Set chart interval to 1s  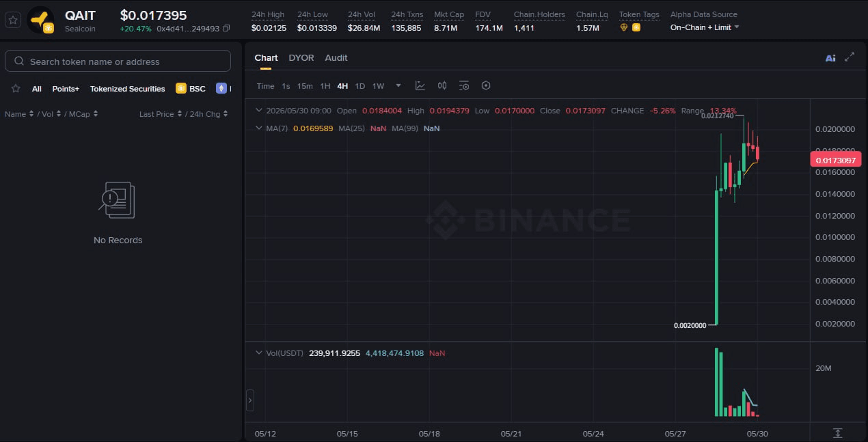point(286,86)
